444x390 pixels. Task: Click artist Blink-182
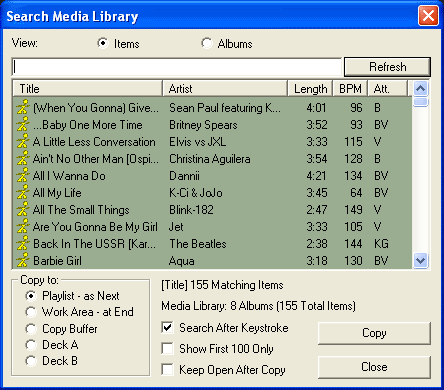191,210
